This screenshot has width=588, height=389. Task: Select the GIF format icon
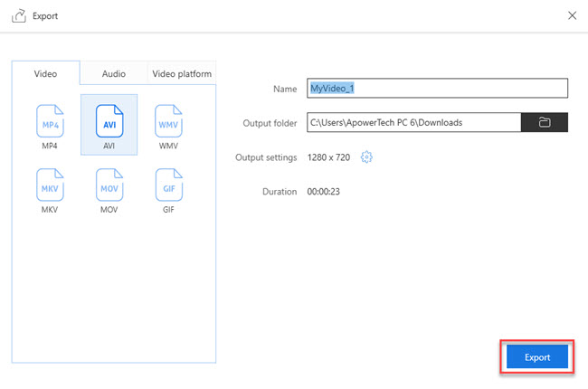click(x=168, y=185)
